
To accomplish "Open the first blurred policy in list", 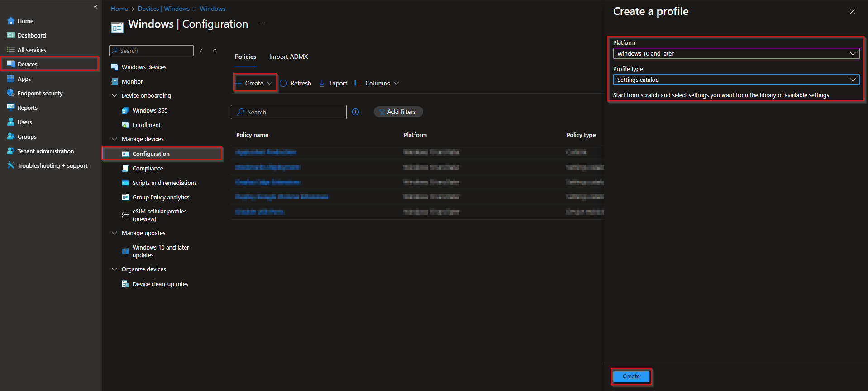I will click(x=266, y=152).
